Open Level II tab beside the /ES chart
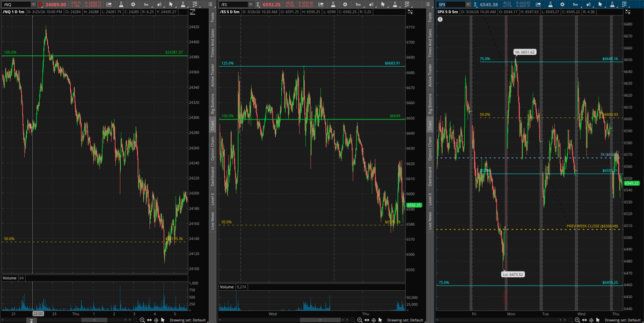This screenshot has width=644, height=323. click(x=430, y=198)
